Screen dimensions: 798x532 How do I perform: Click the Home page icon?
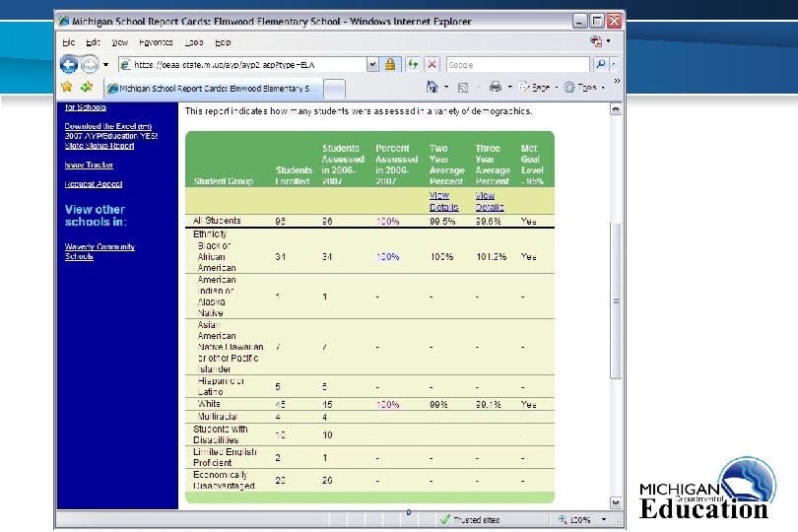point(432,87)
